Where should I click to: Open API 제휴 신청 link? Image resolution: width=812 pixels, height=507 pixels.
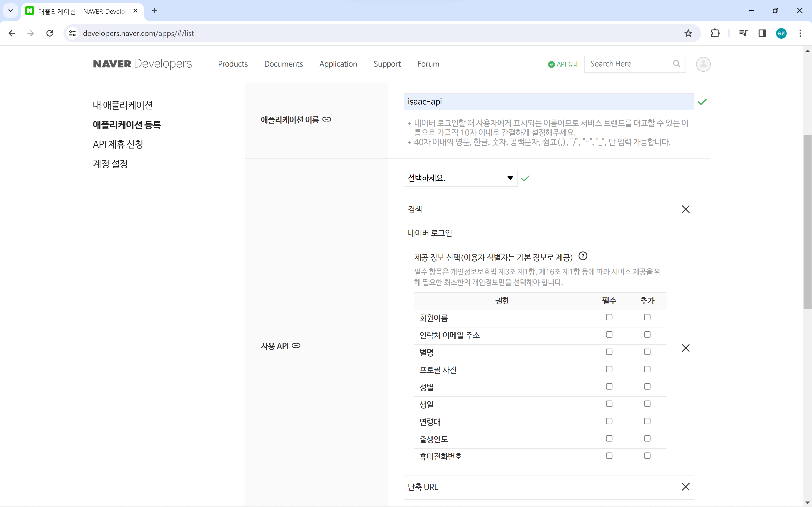(x=118, y=144)
